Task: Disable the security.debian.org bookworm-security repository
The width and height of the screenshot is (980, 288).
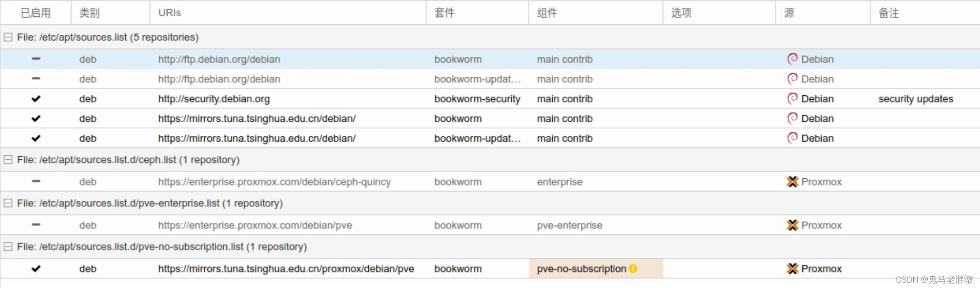Action: coord(36,98)
